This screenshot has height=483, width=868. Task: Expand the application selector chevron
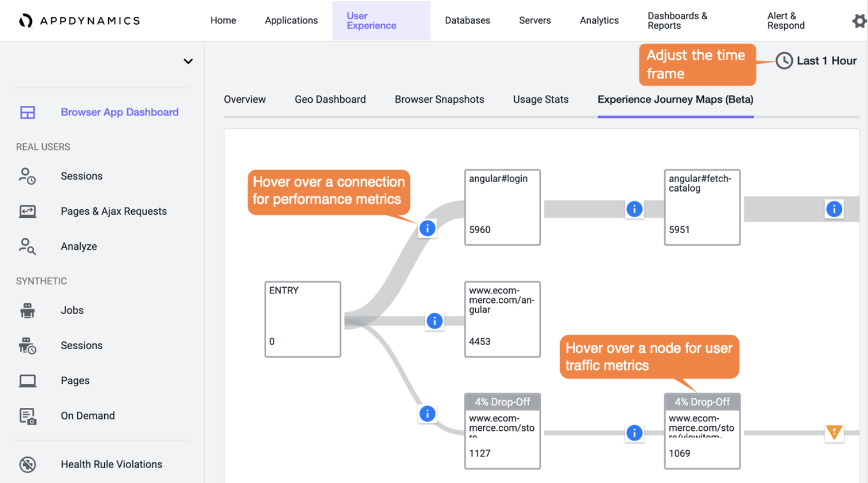pyautogui.click(x=188, y=61)
